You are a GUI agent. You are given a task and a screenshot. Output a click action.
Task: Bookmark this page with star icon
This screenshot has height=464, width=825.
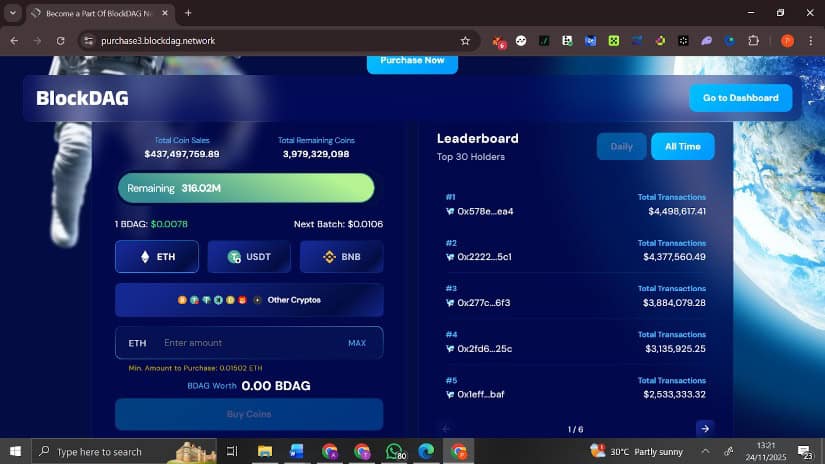point(465,41)
